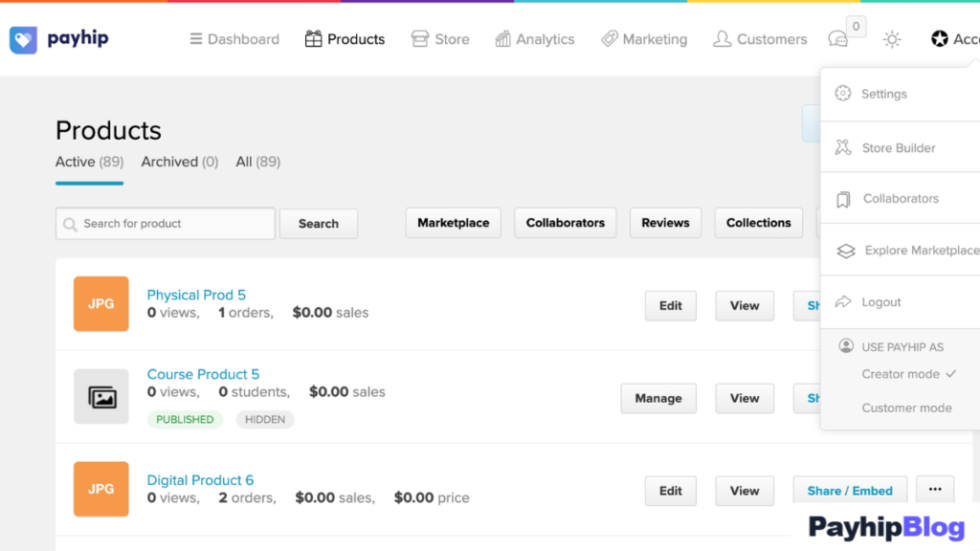Click the Marketplace button

453,223
